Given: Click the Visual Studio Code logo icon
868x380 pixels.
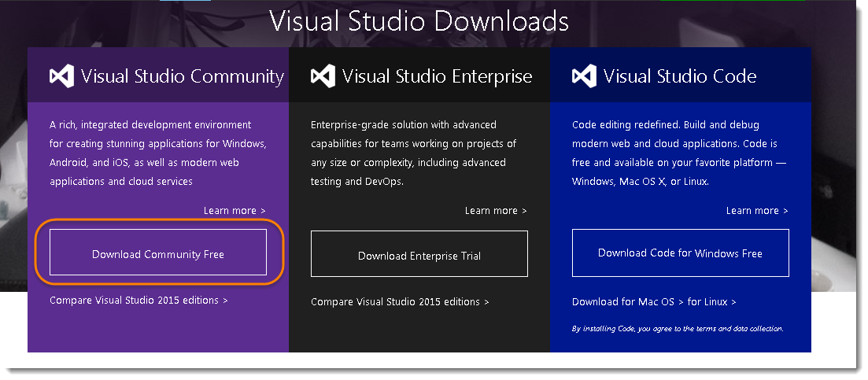Looking at the screenshot, I should pos(584,76).
